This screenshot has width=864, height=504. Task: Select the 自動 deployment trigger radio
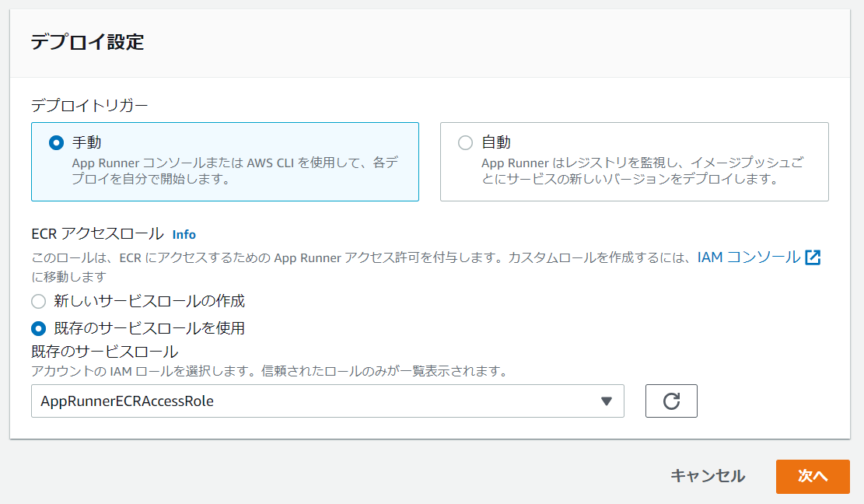coord(466,142)
